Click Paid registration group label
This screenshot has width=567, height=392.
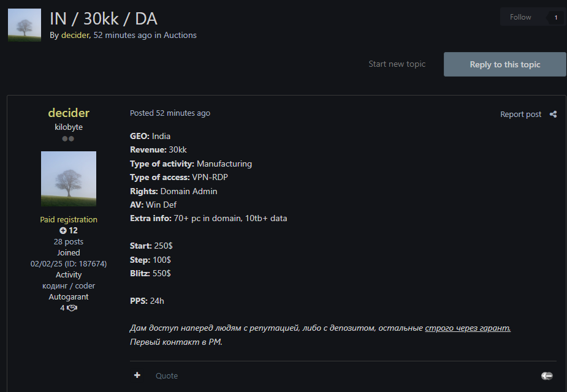[x=69, y=220]
